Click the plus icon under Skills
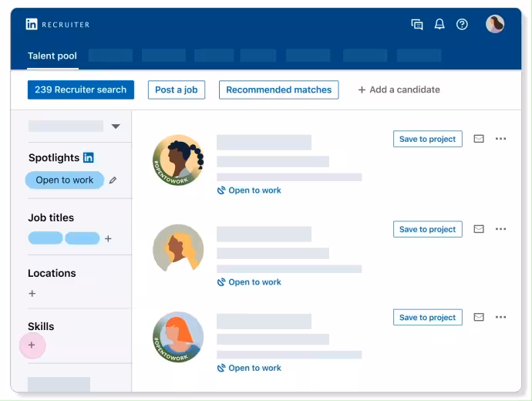 click(32, 345)
